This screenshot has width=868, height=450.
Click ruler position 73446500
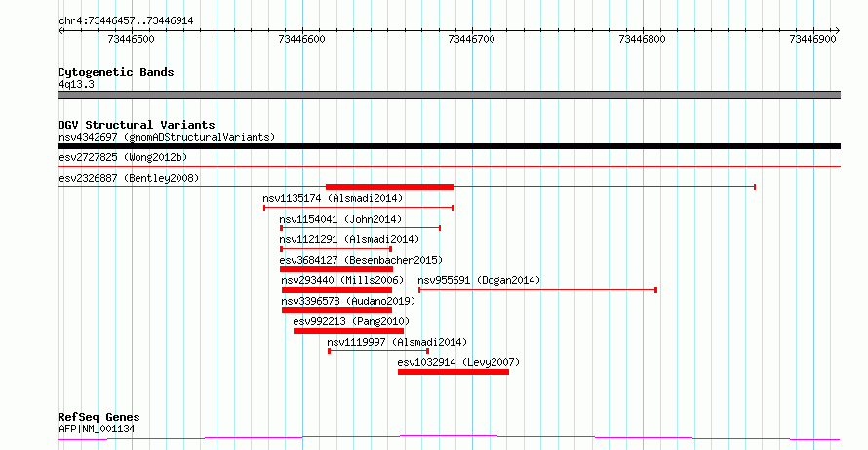coord(132,39)
